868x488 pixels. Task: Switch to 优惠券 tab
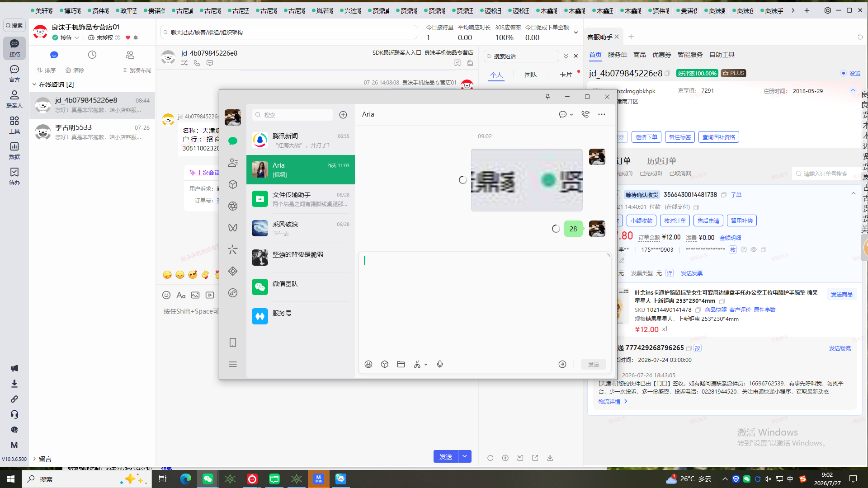click(x=662, y=55)
